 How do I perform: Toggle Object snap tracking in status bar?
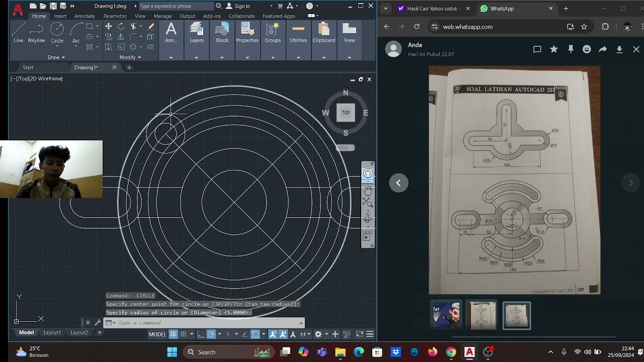pyautogui.click(x=245, y=334)
